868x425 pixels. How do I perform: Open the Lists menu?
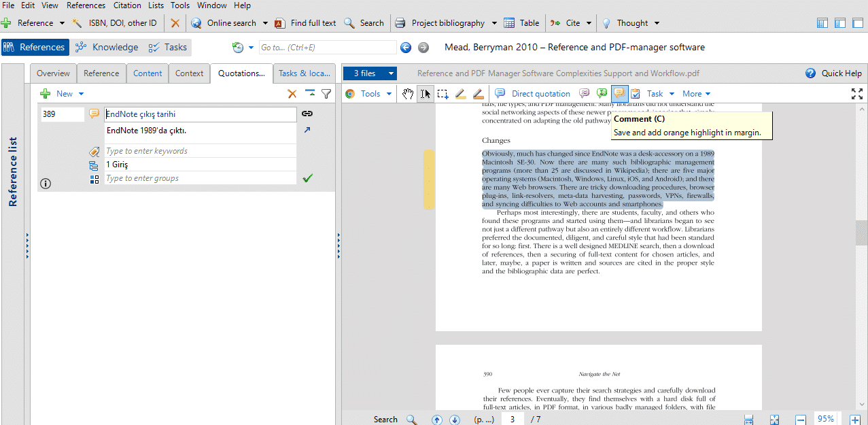(x=156, y=5)
